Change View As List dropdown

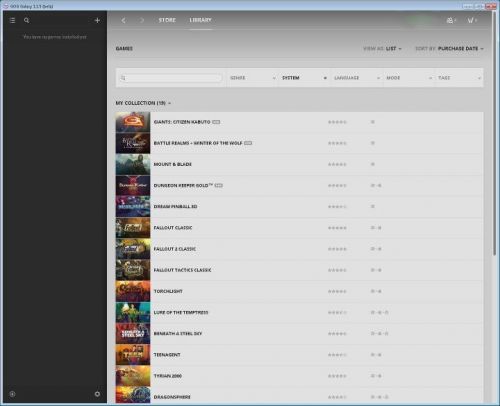[382, 49]
